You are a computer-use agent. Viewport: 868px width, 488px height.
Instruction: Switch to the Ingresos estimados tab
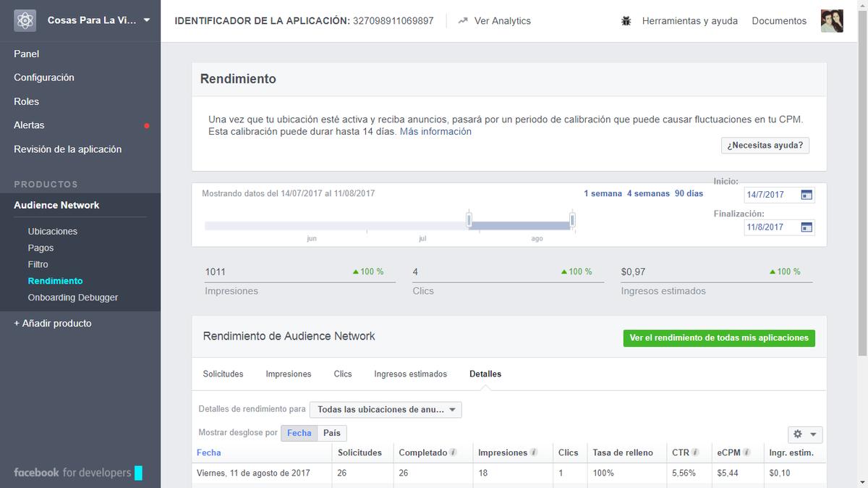[x=411, y=374]
